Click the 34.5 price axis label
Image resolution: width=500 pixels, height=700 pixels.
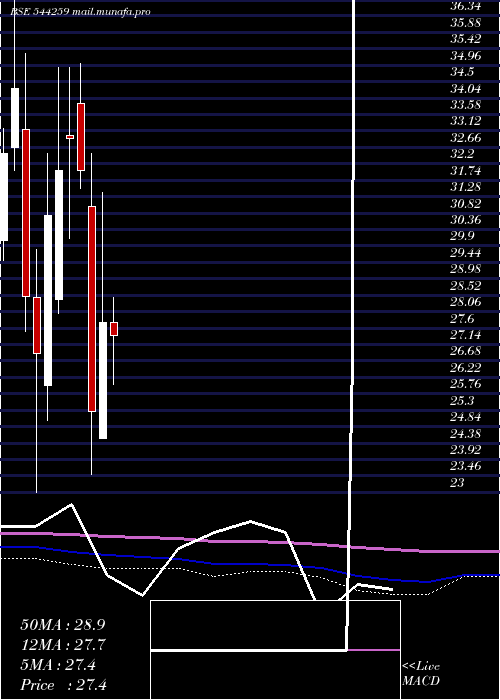462,72
